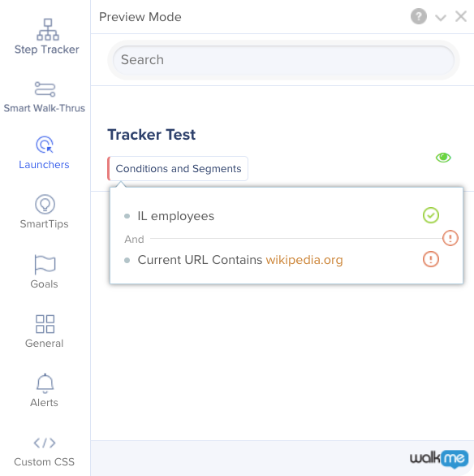
Task: Open the Alerts bell icon
Action: tap(45, 383)
